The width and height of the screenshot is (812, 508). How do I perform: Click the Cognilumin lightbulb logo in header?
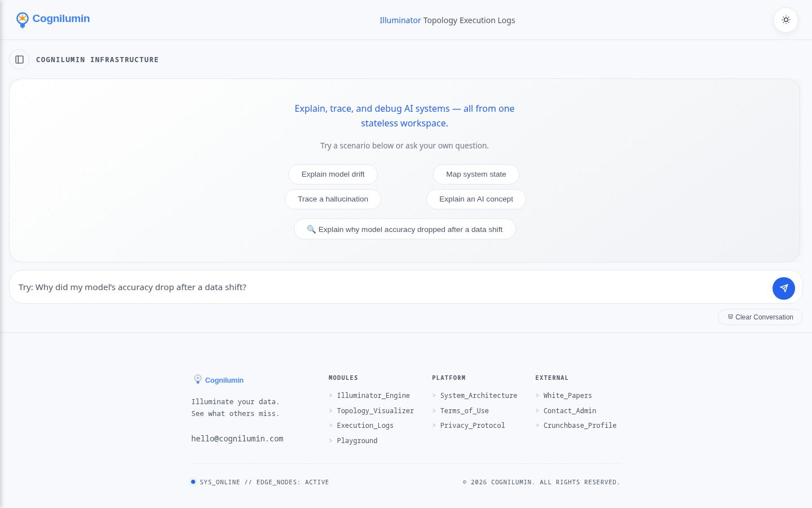[23, 20]
